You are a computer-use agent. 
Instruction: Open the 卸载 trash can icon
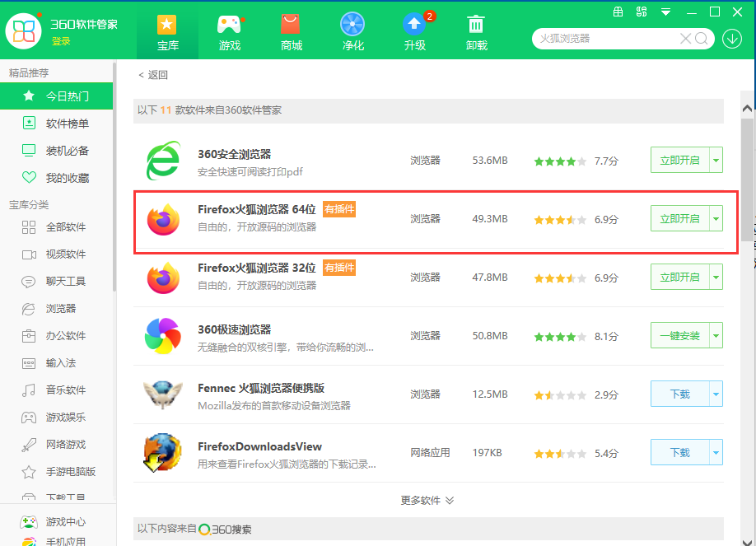pyautogui.click(x=476, y=24)
